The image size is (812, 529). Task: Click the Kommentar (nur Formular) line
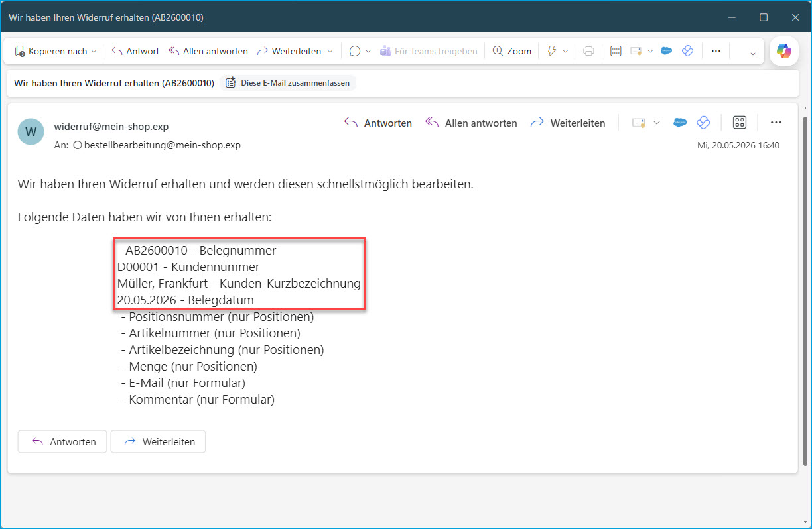tap(198, 400)
